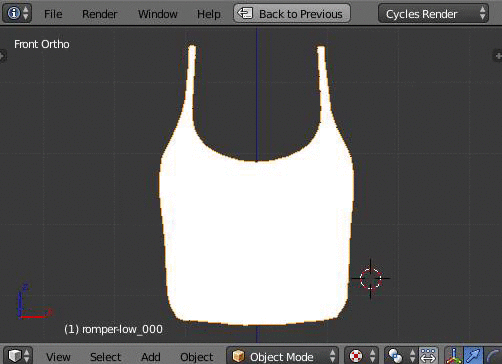
Task: Click the cube icon in Object Mode selector
Action: (x=238, y=356)
